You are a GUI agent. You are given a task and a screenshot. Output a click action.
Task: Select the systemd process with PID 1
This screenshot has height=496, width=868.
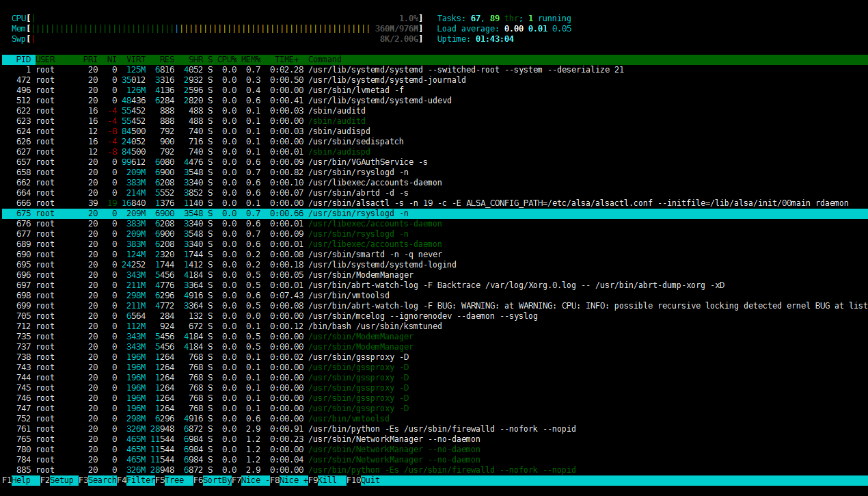click(434, 70)
